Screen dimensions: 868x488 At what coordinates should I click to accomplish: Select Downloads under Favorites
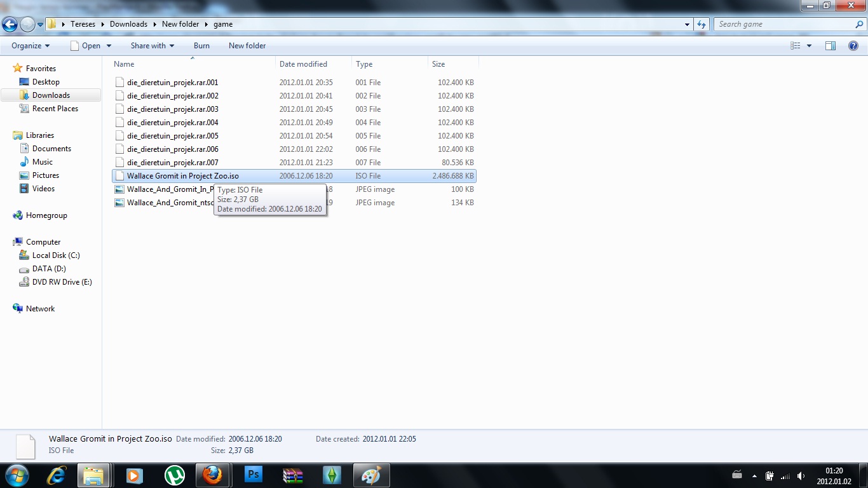click(51, 95)
